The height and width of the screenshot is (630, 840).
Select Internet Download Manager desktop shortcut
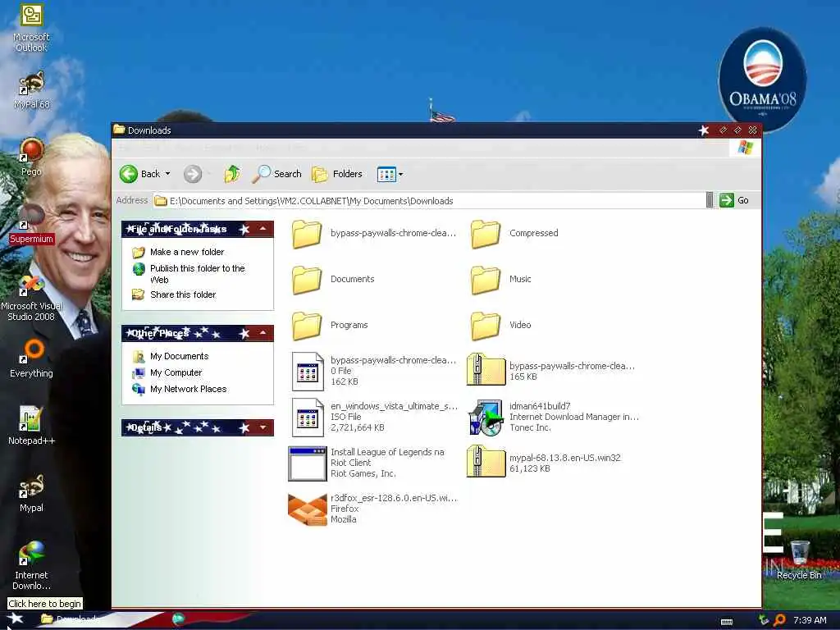coord(31,566)
